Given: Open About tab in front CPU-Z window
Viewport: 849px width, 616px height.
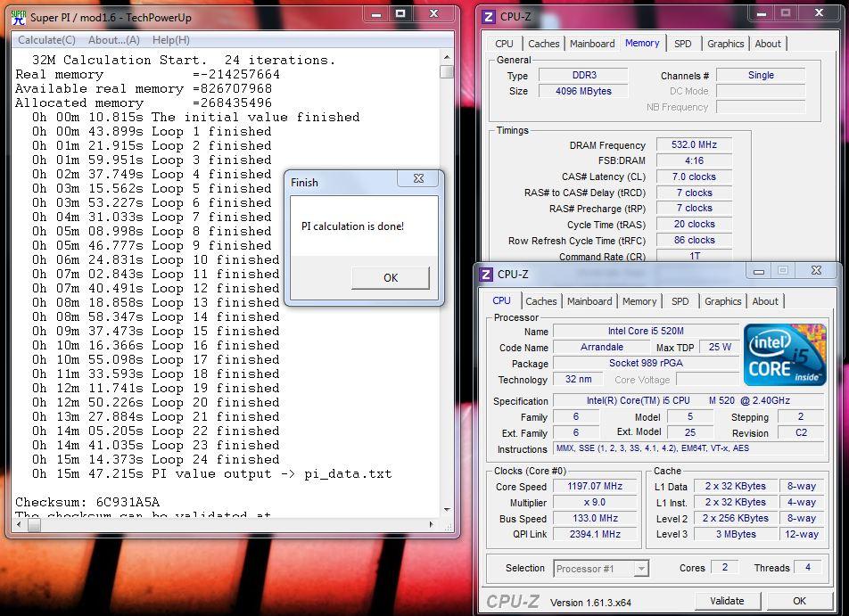Looking at the screenshot, I should pos(765,301).
